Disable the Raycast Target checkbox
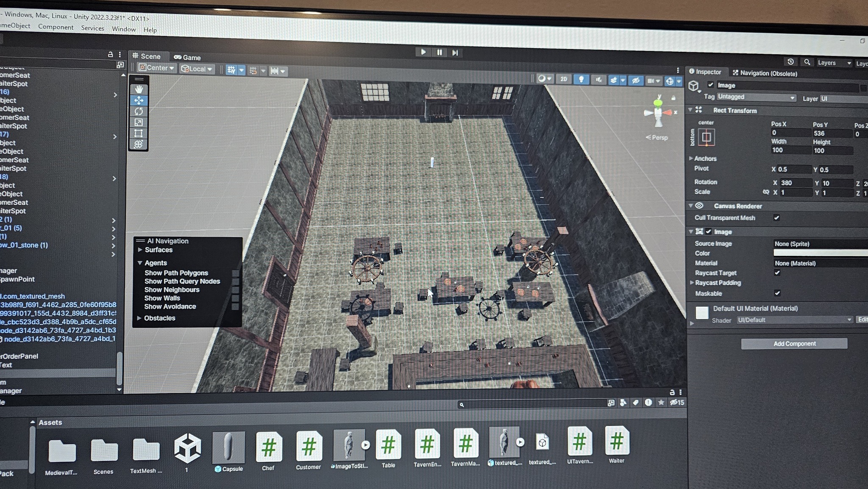Image resolution: width=868 pixels, height=489 pixels. (x=777, y=273)
